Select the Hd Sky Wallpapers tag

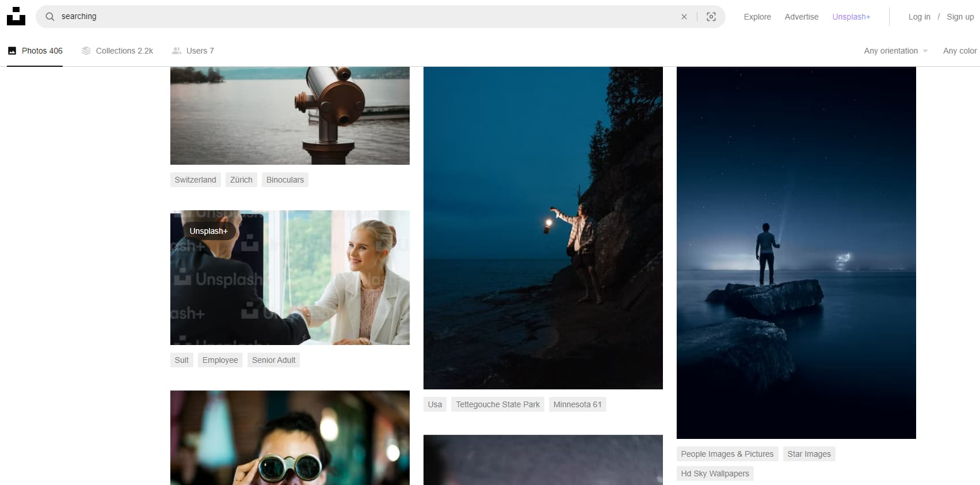click(715, 473)
